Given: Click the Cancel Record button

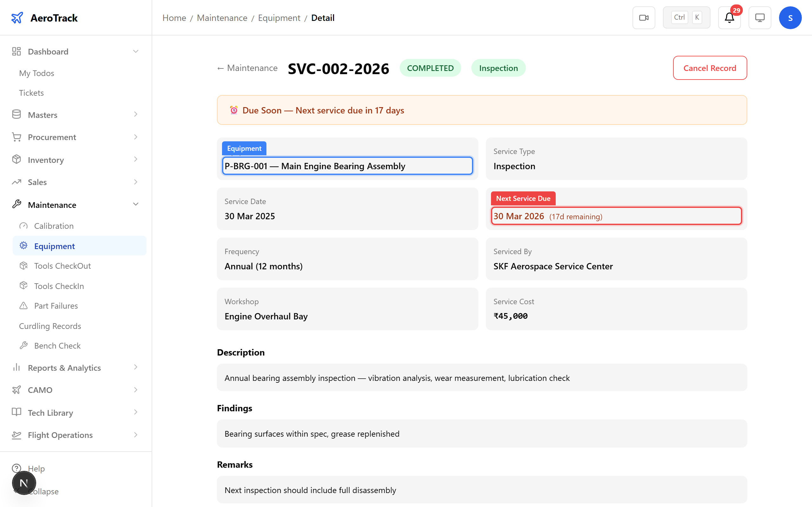Looking at the screenshot, I should pos(710,68).
